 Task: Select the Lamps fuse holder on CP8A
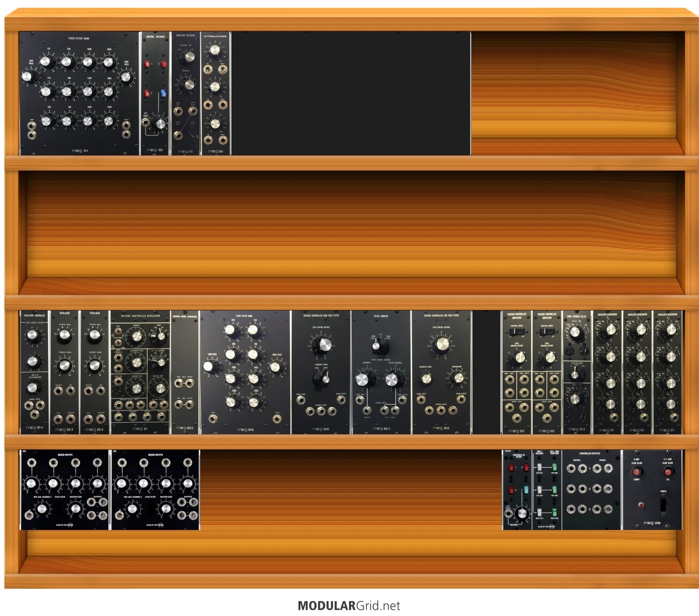click(x=636, y=472)
